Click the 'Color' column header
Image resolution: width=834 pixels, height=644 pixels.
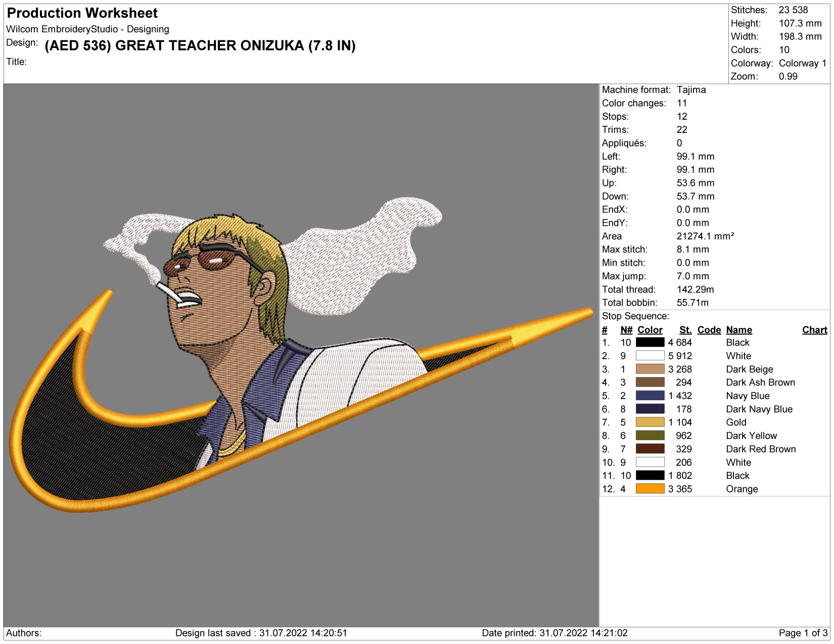coord(650,330)
